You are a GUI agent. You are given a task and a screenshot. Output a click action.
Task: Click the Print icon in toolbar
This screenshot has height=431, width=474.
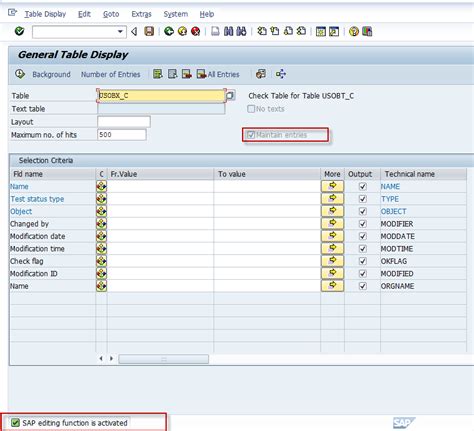[215, 31]
